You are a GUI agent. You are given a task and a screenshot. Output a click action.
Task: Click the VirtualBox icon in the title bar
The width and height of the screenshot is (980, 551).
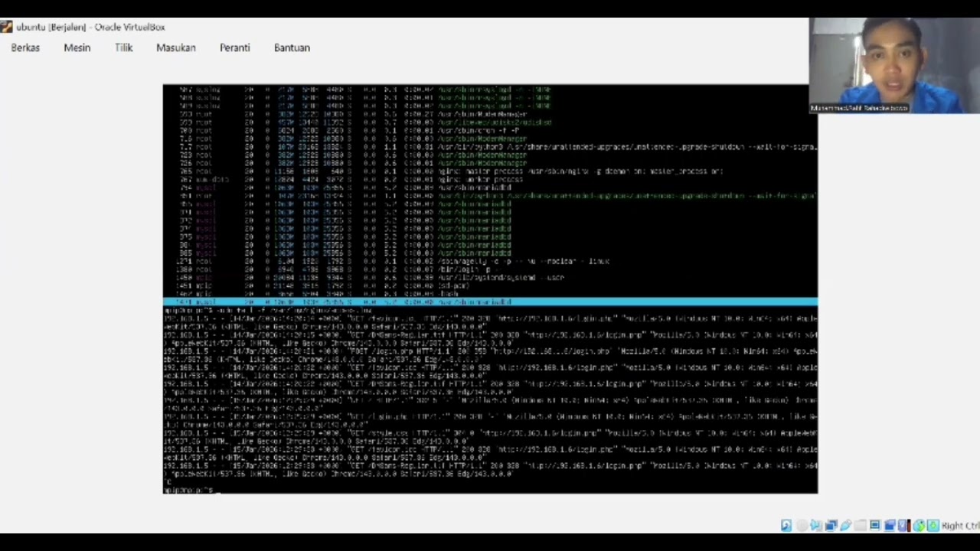6,27
